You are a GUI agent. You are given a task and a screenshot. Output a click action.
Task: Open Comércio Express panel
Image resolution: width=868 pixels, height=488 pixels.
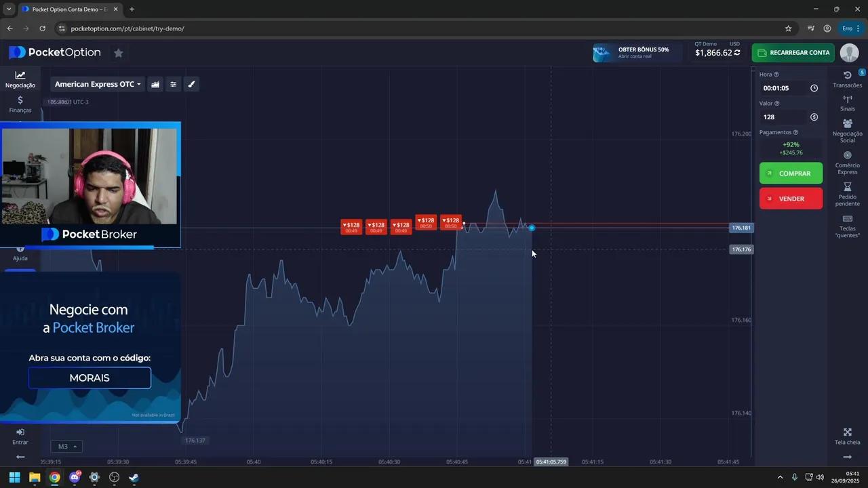click(848, 163)
